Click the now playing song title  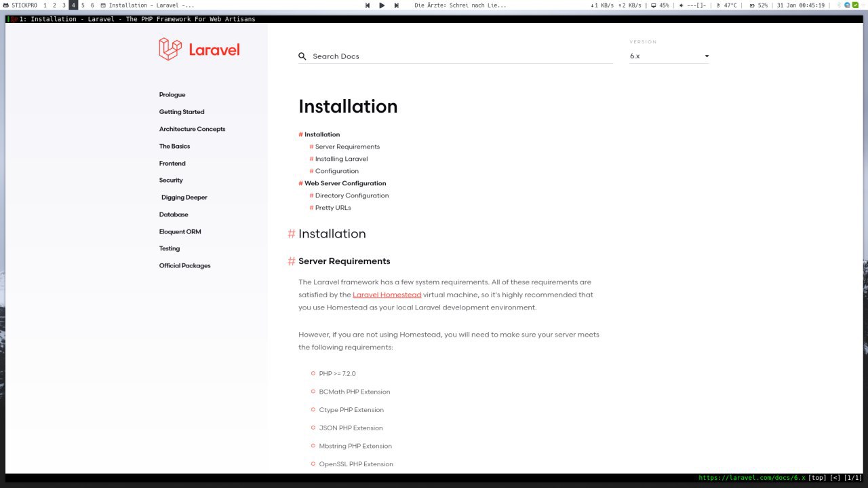tap(460, 5)
